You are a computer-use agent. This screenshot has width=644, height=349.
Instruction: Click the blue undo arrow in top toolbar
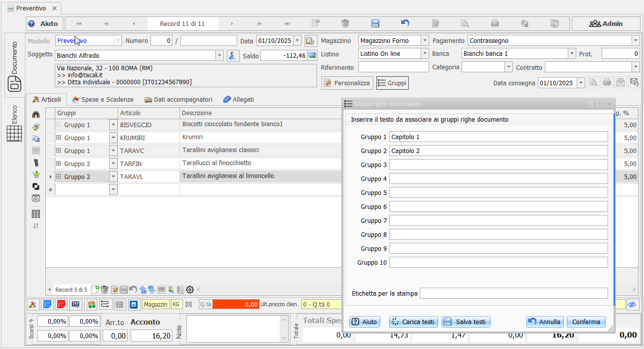point(405,23)
